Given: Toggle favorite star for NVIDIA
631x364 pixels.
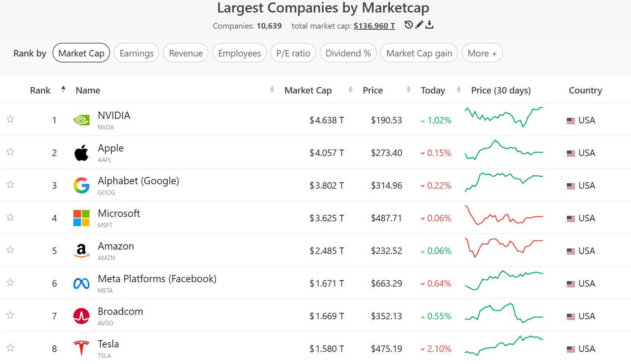Looking at the screenshot, I should coord(10,119).
